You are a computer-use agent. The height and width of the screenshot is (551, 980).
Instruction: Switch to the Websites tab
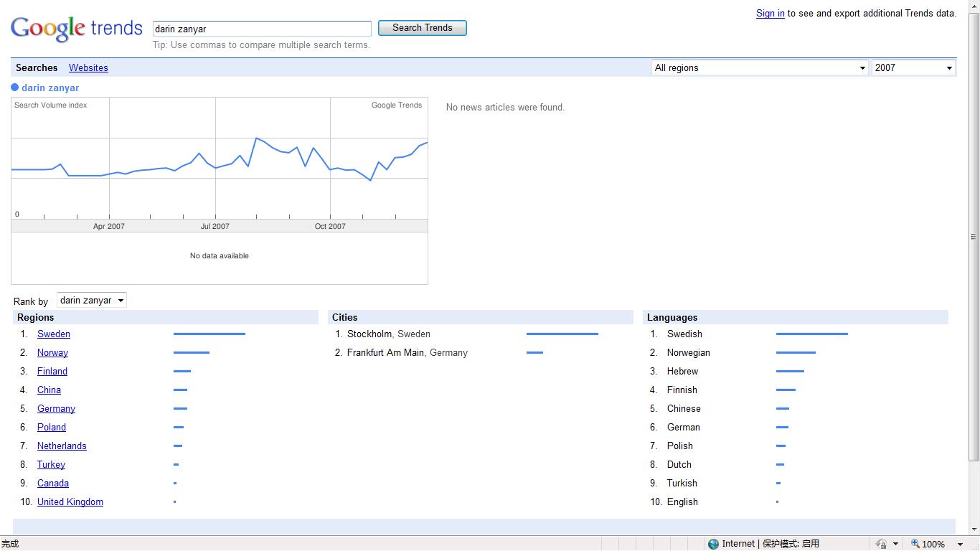[x=88, y=67]
